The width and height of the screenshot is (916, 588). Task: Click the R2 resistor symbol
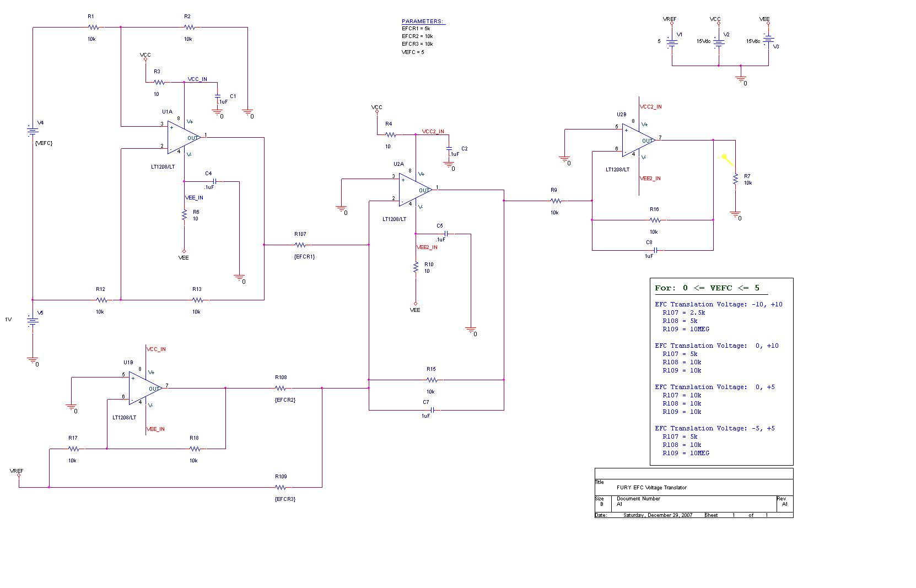[x=190, y=27]
